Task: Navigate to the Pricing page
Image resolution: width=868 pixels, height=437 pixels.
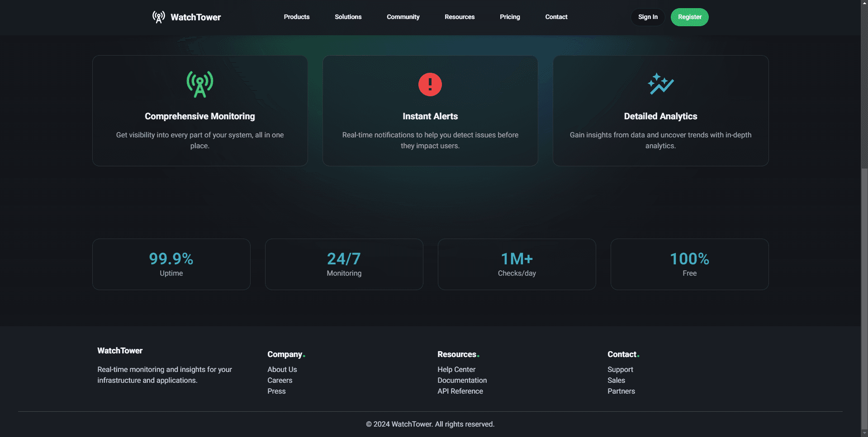Action: tap(510, 17)
